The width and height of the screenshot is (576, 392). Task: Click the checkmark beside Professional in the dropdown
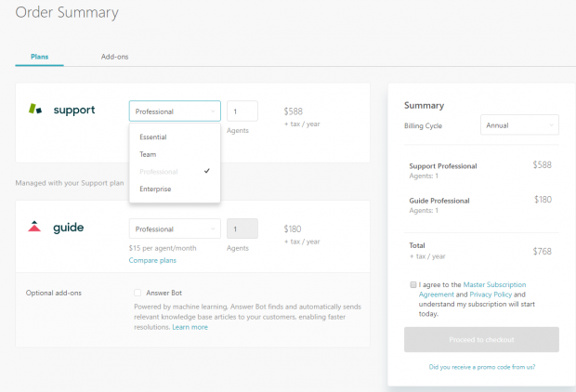pos(207,171)
